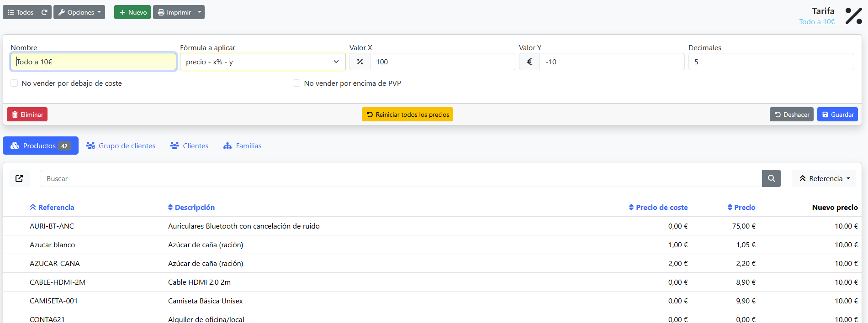Edit the Valor X field
This screenshot has width=868, height=323.
click(x=442, y=62)
